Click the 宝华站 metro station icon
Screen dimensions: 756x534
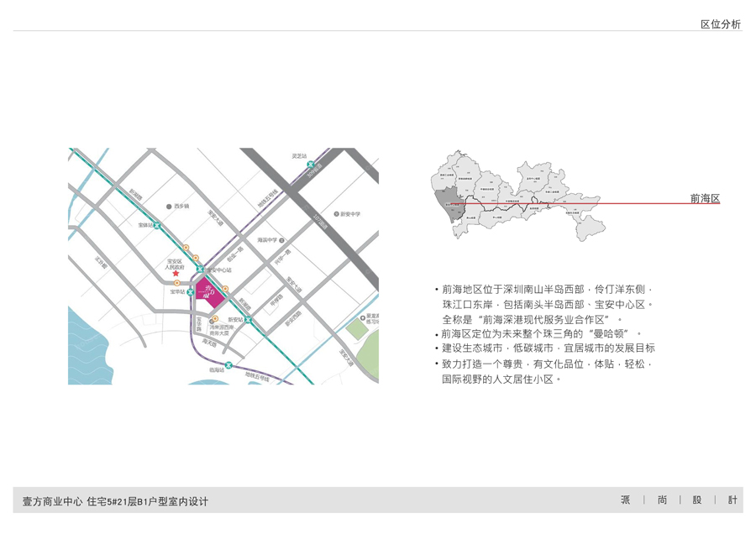point(191,291)
